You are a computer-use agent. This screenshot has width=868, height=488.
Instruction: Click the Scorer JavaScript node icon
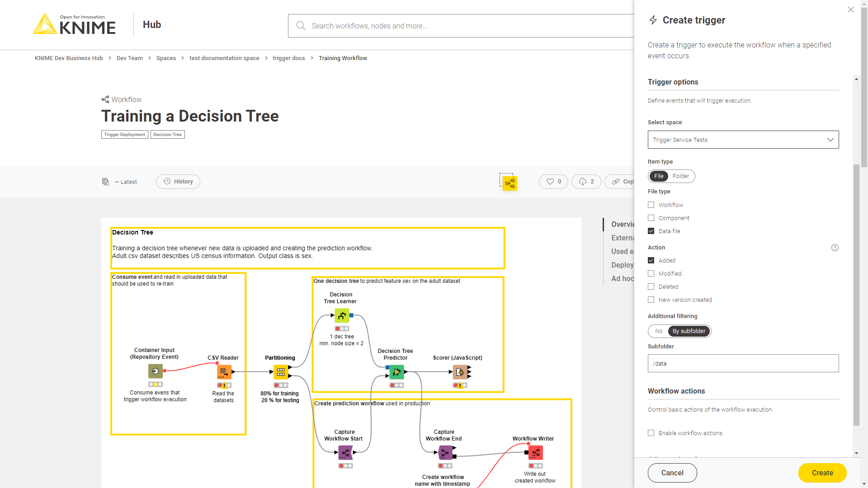459,372
